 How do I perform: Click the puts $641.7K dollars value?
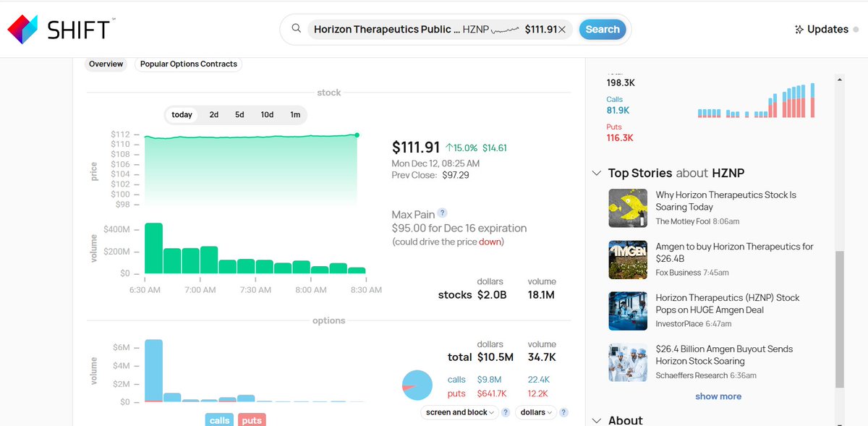tap(492, 393)
